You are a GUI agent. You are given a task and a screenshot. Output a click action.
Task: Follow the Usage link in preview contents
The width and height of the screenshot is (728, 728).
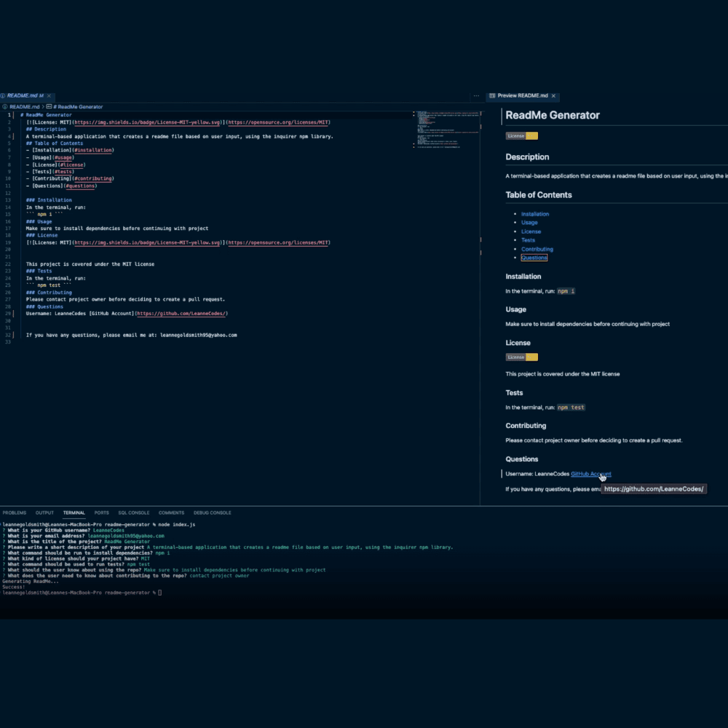point(529,222)
